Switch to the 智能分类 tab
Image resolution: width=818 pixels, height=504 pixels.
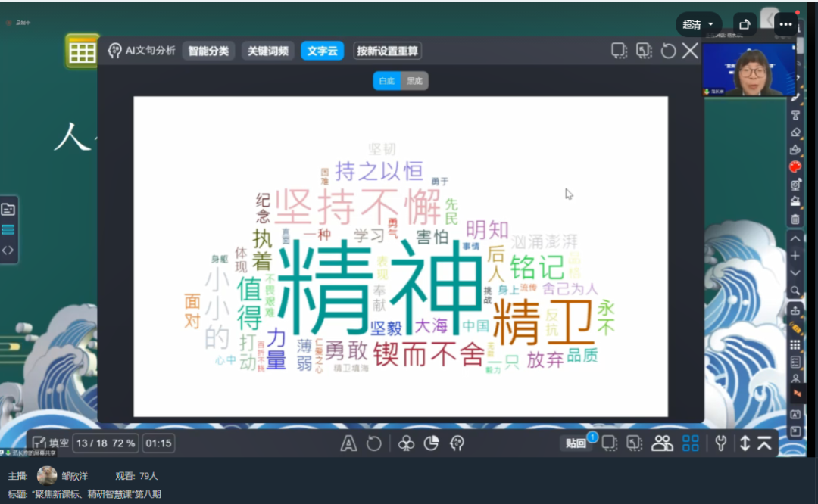pos(208,51)
